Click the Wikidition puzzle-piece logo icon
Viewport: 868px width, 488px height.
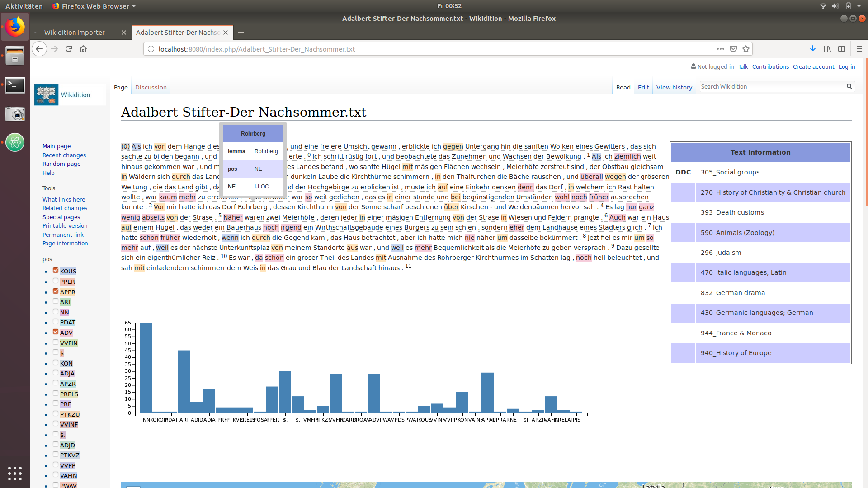coord(46,95)
